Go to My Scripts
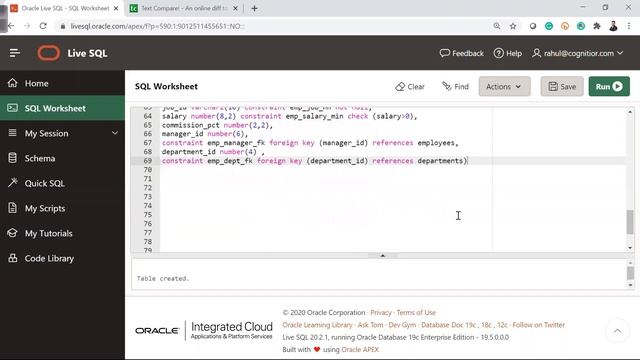 tap(62, 208)
